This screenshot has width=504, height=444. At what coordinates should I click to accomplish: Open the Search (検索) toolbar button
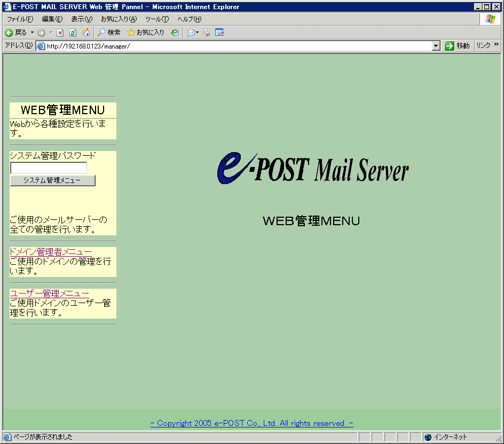(109, 33)
